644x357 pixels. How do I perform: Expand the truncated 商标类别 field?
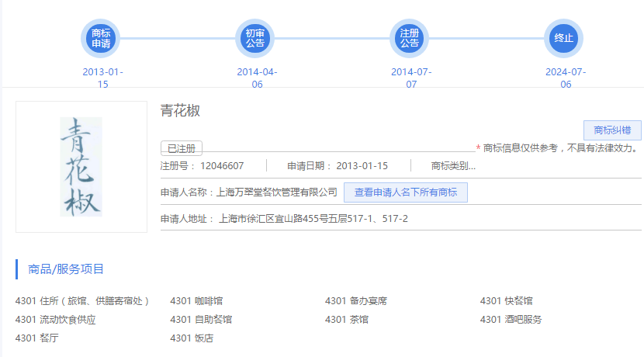pos(453,166)
